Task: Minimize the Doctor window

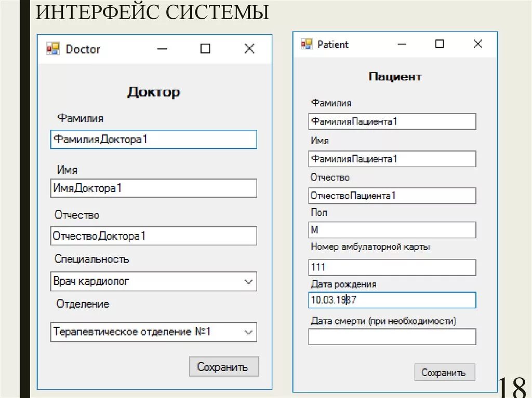Action: pos(162,49)
